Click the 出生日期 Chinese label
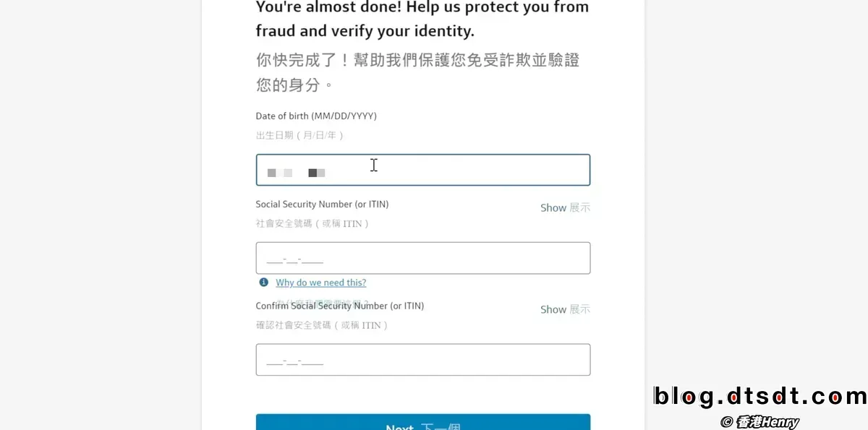The height and width of the screenshot is (430, 868). click(x=299, y=134)
